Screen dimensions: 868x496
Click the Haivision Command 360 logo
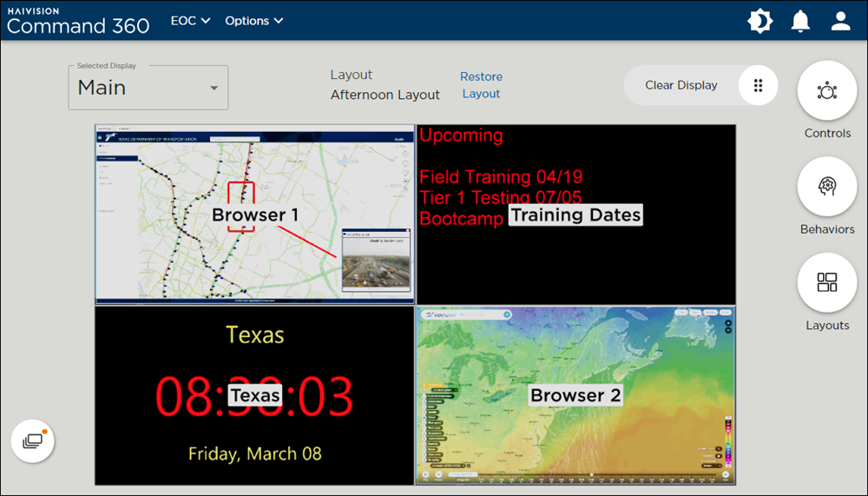pyautogui.click(x=78, y=19)
